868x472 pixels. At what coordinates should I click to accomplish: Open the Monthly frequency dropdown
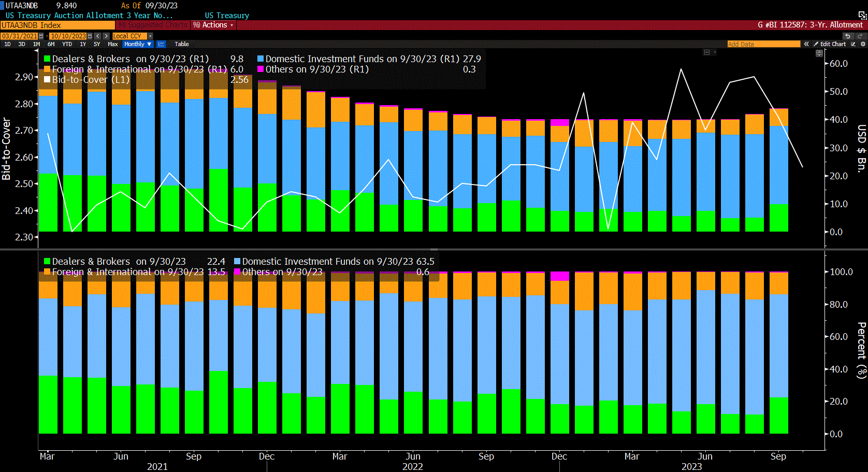click(137, 45)
